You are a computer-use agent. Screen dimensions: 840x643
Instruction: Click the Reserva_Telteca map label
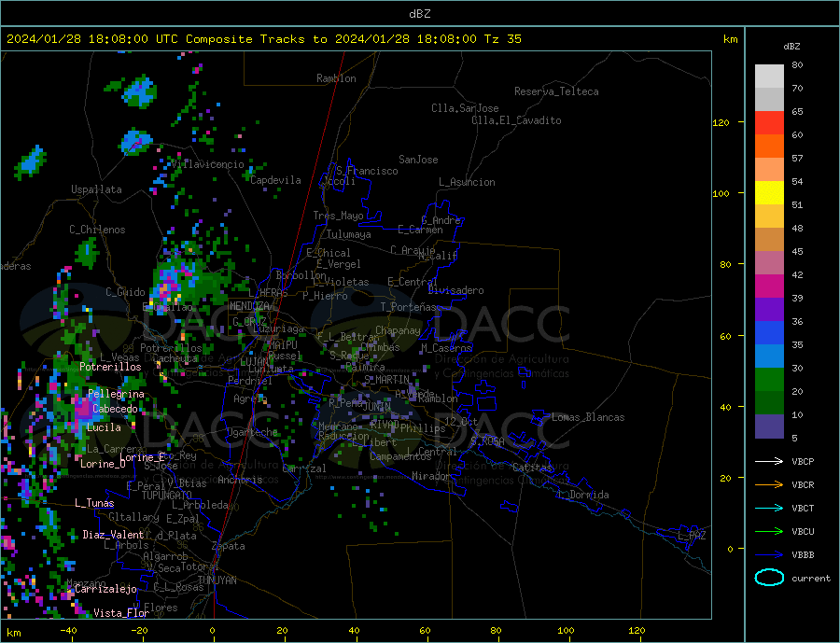coord(556,91)
